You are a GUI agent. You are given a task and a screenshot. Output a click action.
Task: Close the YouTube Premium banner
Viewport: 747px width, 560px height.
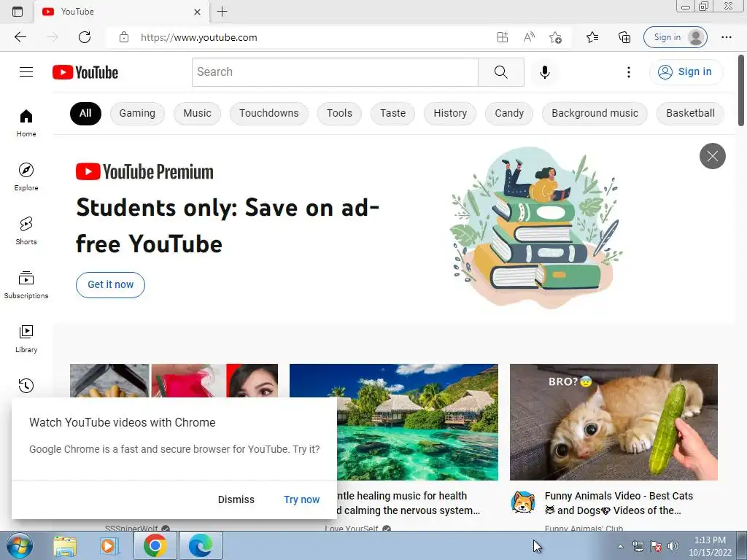tap(712, 156)
